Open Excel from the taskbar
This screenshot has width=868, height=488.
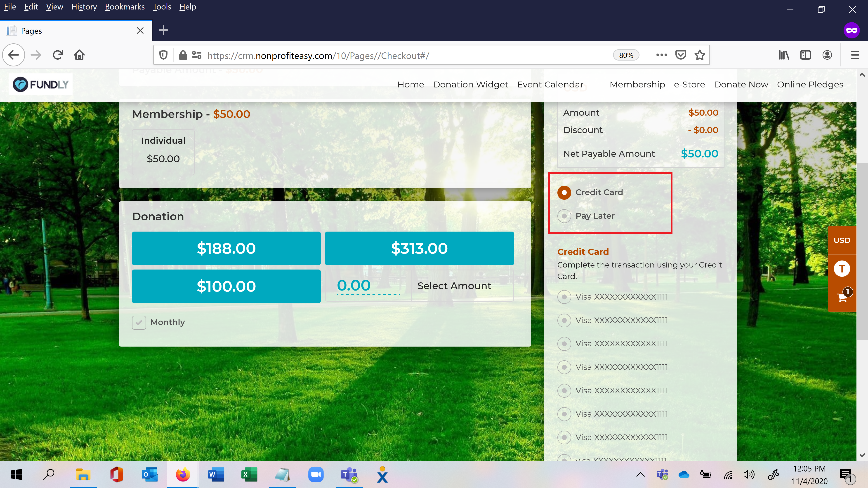(x=249, y=474)
